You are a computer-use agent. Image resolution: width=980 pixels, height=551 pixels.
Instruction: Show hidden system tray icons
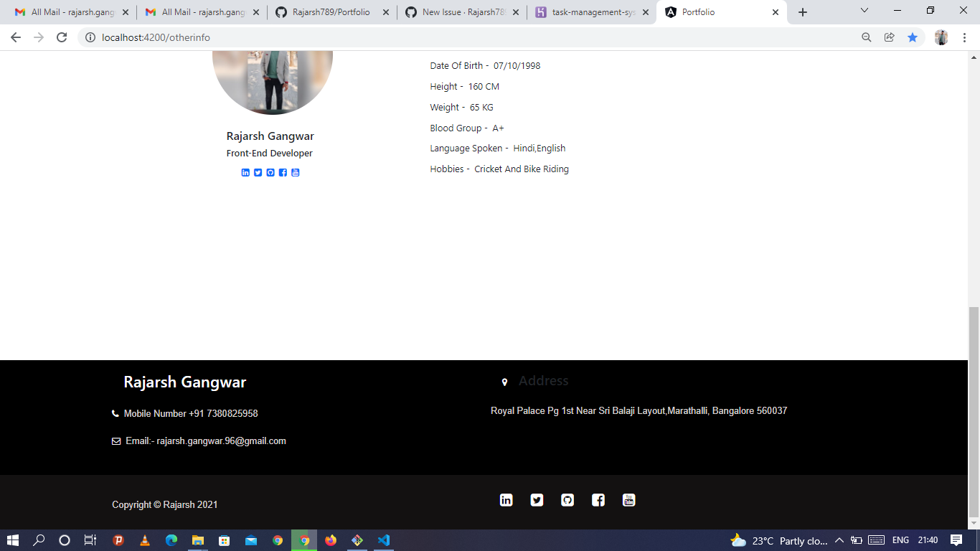[839, 540]
